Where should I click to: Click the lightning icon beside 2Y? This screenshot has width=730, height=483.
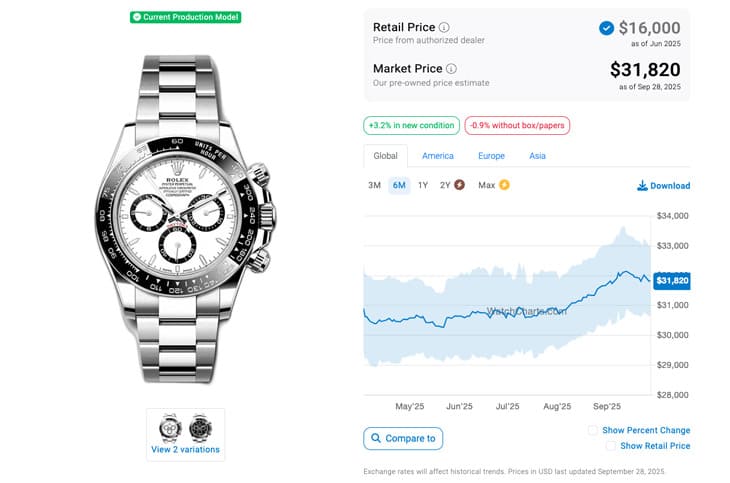(459, 185)
